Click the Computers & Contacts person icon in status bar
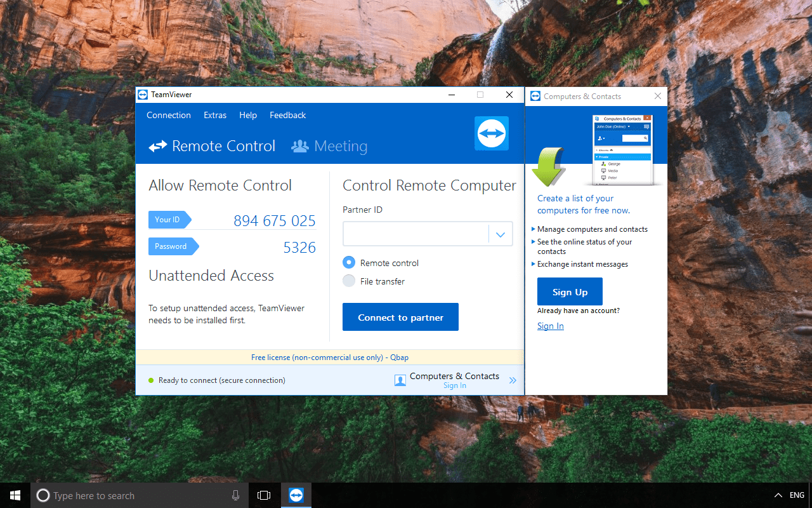The width and height of the screenshot is (812, 508). pos(400,380)
